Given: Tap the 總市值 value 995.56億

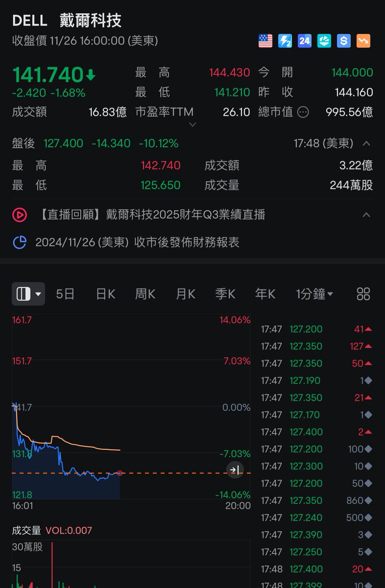Looking at the screenshot, I should point(349,112).
